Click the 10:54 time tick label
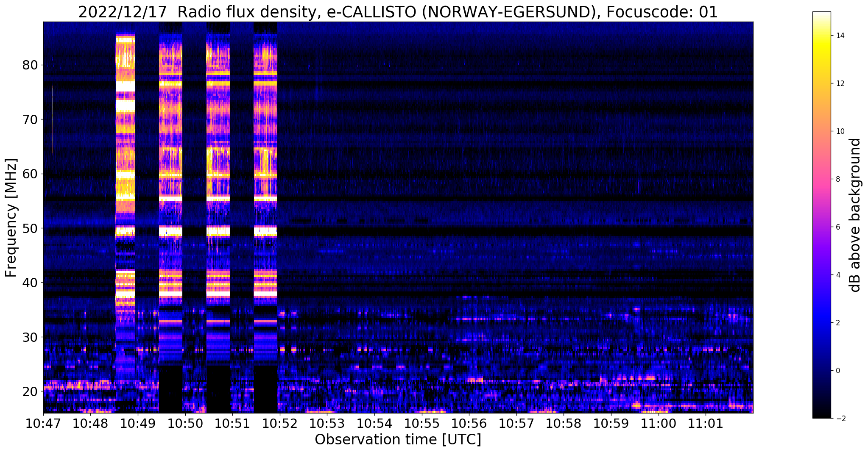Screen dimensions: 868x452 [x=374, y=423]
